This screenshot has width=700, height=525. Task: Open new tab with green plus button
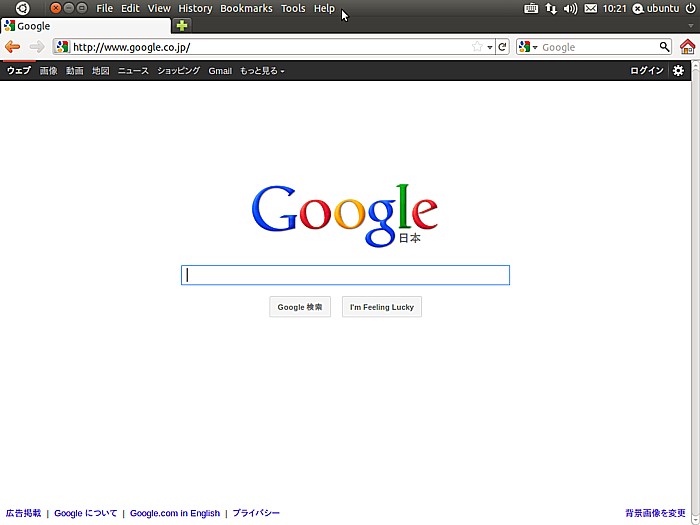[x=182, y=25]
